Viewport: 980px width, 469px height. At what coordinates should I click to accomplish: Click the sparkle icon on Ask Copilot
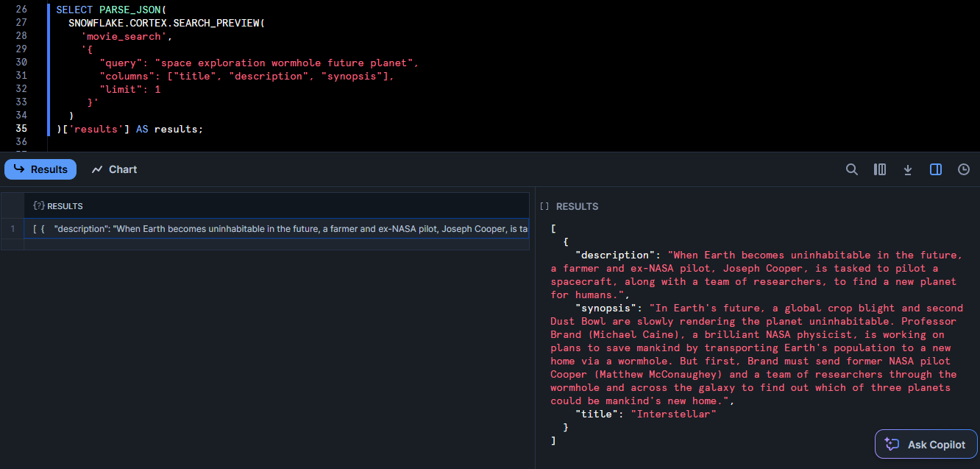[892, 445]
